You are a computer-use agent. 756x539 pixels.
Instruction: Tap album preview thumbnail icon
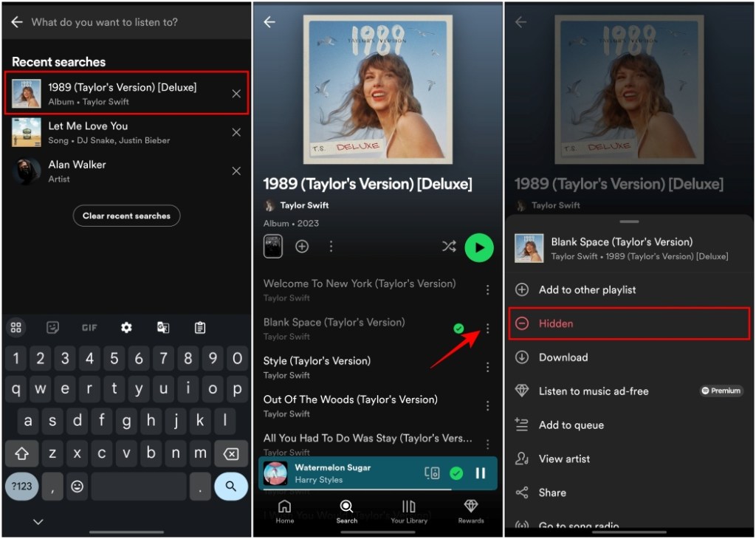click(273, 247)
